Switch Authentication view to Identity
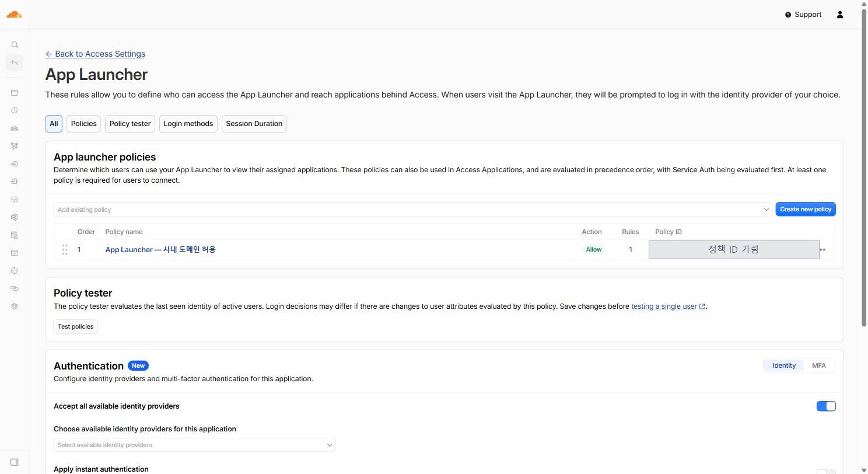The image size is (868, 474). (784, 365)
